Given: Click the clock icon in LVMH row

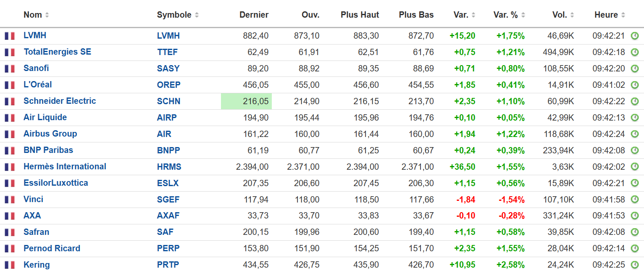Looking at the screenshot, I should tap(634, 36).
